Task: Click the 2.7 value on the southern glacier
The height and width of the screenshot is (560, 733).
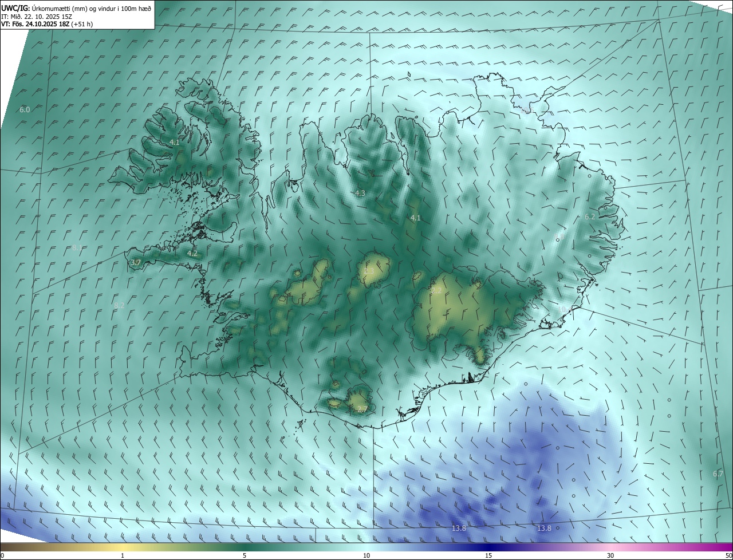Action: coord(362,409)
